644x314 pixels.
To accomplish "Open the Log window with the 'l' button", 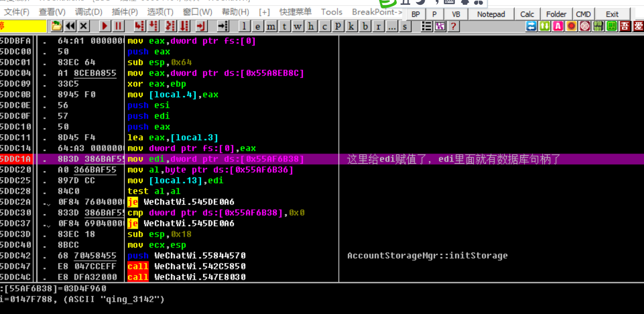I will [245, 26].
